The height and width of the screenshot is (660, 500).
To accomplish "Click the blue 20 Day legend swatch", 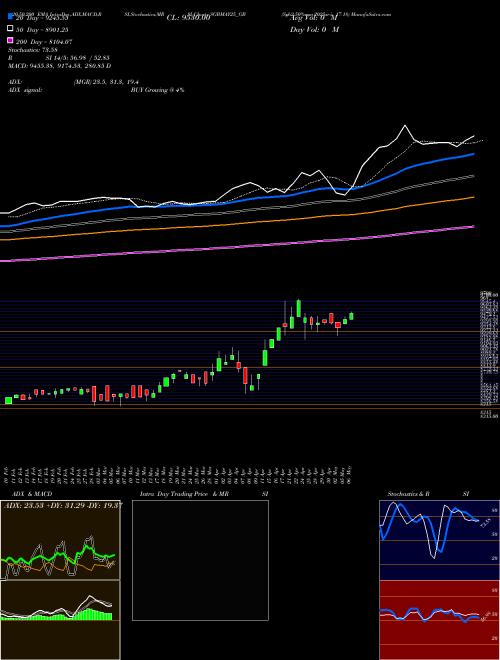I will tap(10, 17).
